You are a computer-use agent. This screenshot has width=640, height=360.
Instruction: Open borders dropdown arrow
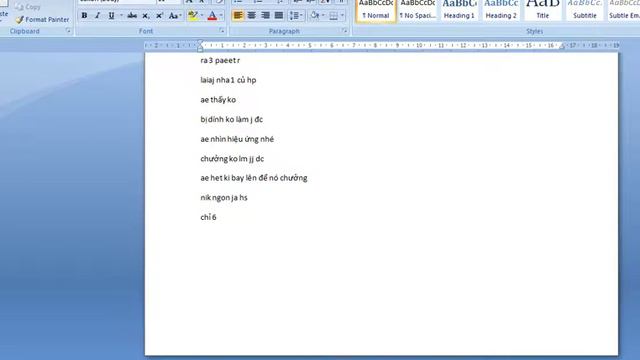coord(342,16)
